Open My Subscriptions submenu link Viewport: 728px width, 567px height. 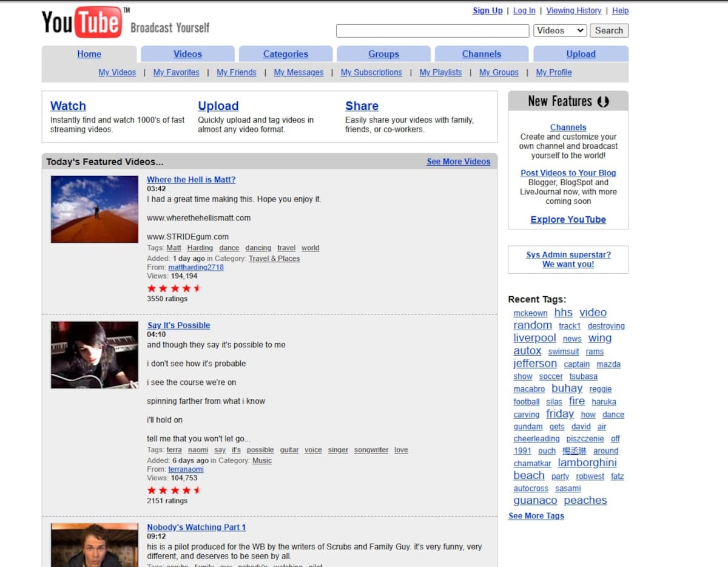371,72
